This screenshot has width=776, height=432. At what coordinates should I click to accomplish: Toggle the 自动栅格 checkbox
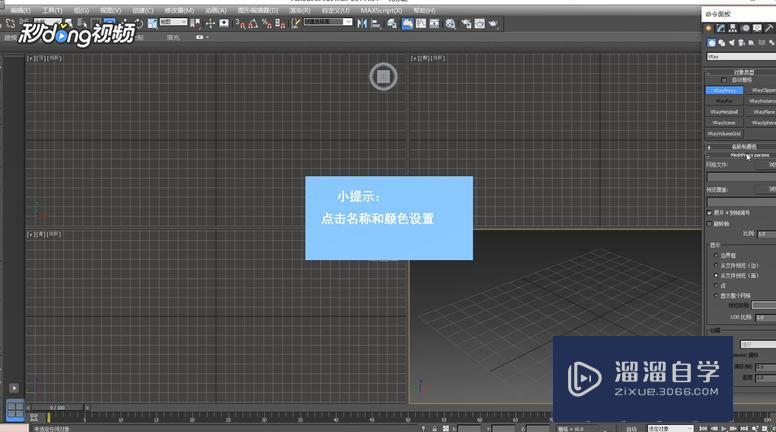point(724,80)
